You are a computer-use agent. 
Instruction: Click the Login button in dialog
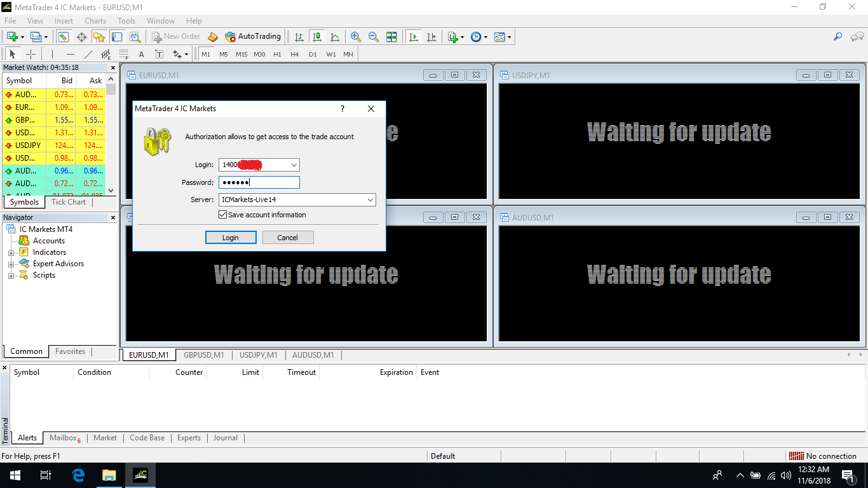[x=231, y=238]
